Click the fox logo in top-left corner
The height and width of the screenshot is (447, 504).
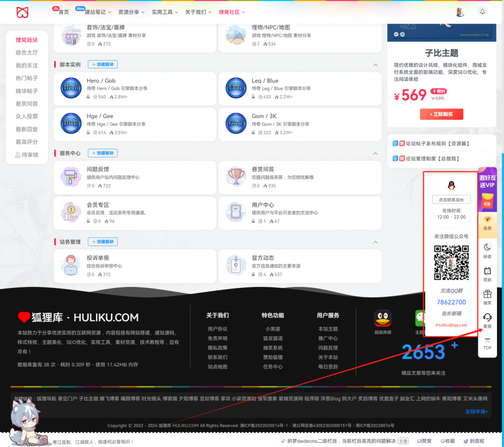(22, 12)
